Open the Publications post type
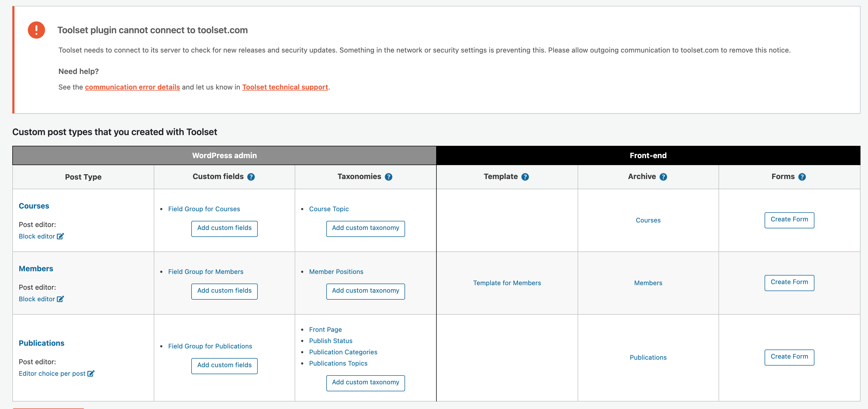The image size is (868, 409). click(x=42, y=343)
